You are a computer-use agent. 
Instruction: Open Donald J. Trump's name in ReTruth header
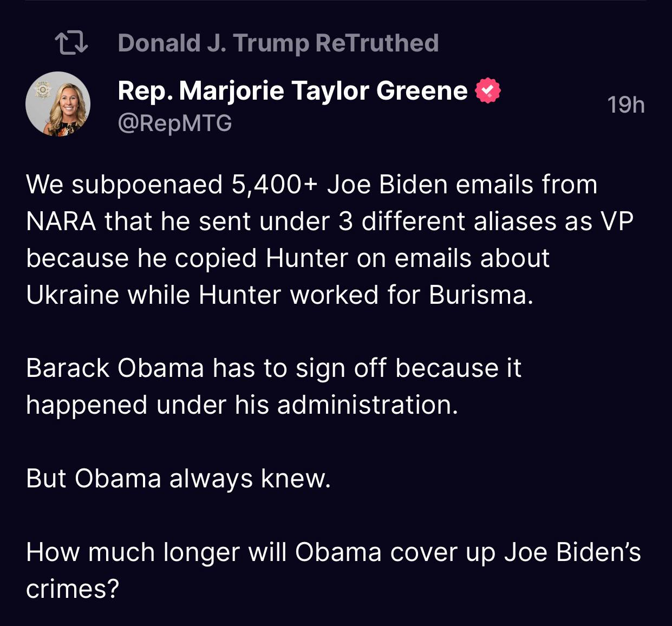213,43
